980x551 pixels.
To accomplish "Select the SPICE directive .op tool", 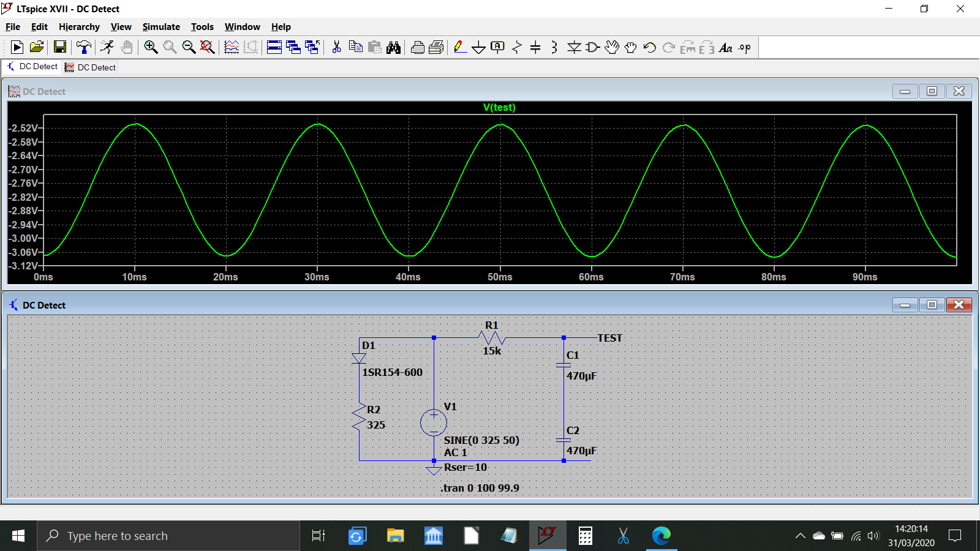I will [745, 47].
